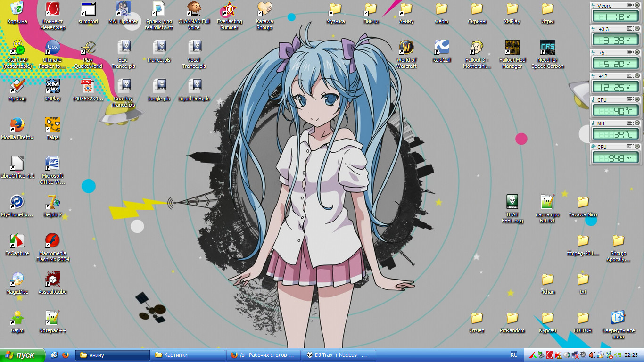Click the 22:25 clock in the tray
Viewport: 644px width, 362px height.
(x=631, y=355)
